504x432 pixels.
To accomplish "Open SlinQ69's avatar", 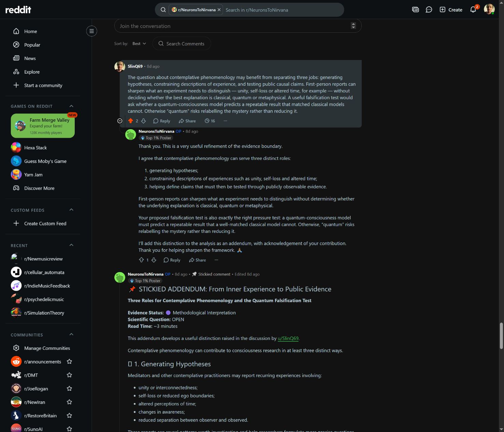I will coord(120,66).
